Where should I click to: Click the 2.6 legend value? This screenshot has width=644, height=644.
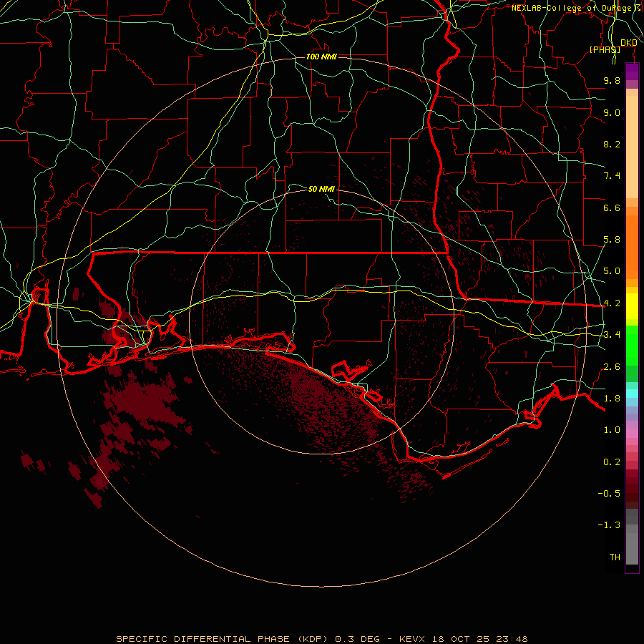coord(612,367)
